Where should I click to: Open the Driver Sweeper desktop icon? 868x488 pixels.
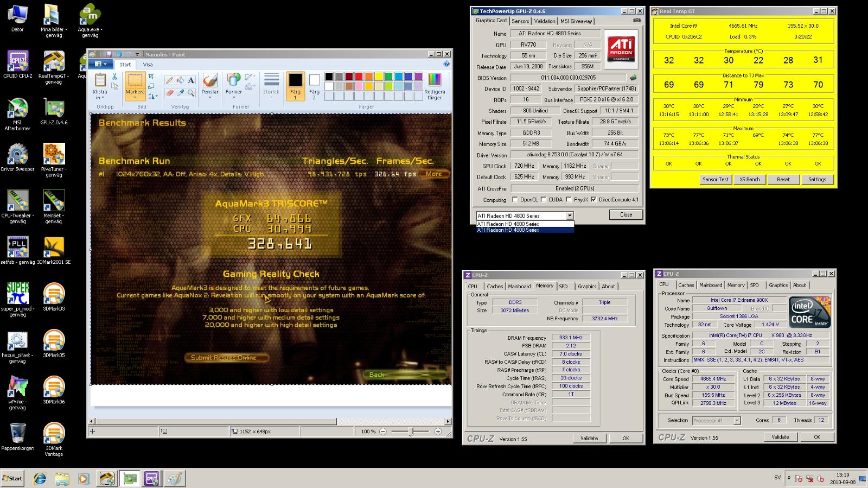tap(17, 158)
